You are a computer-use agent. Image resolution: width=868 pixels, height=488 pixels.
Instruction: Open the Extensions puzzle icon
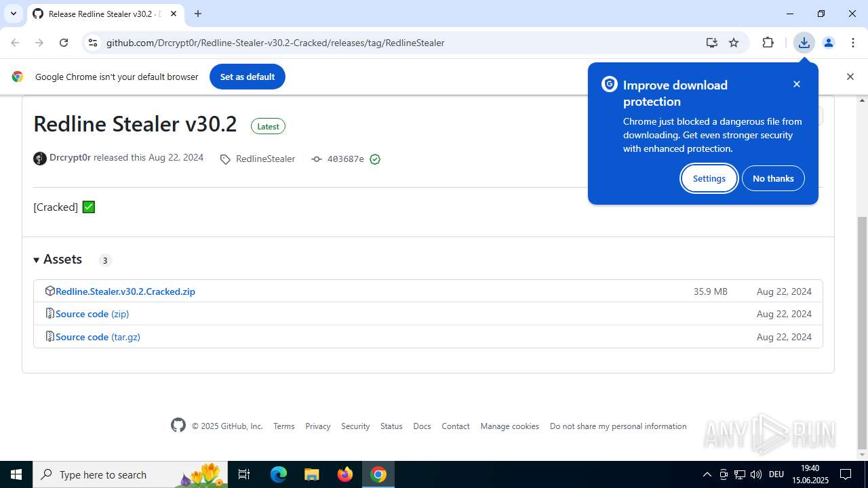pyautogui.click(x=768, y=43)
